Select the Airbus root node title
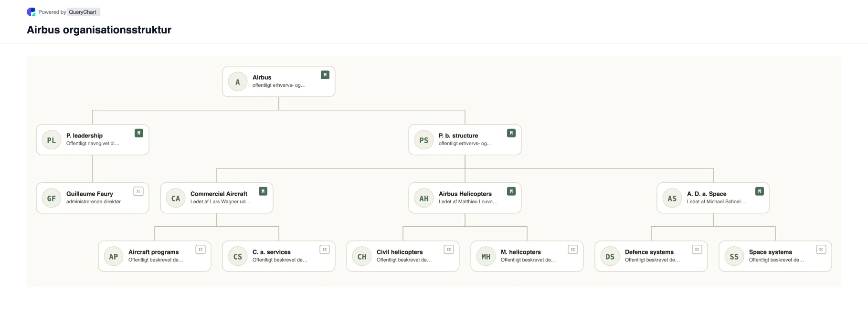 point(262,77)
